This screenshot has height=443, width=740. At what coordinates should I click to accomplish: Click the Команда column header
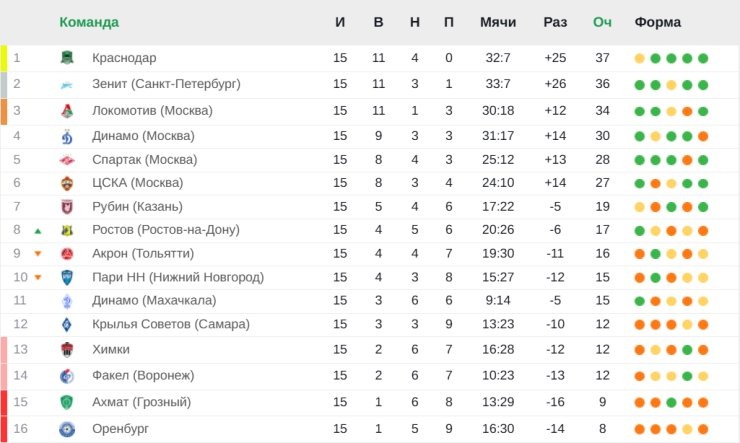point(89,22)
